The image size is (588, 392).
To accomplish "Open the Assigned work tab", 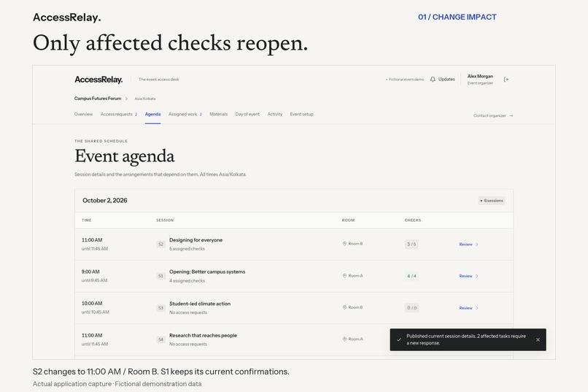I will pyautogui.click(x=185, y=114).
